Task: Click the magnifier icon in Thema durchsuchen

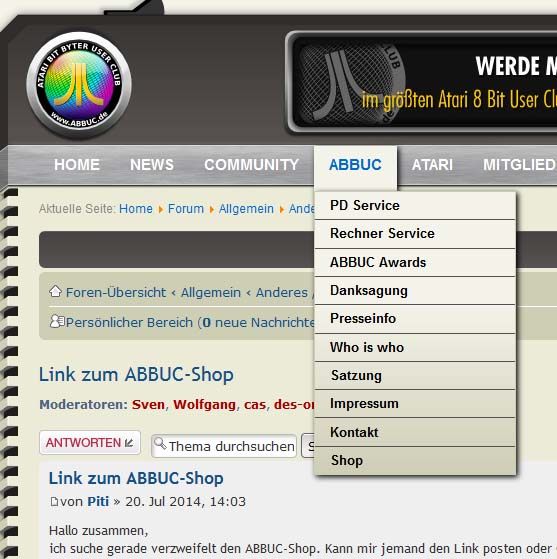Action: click(160, 443)
